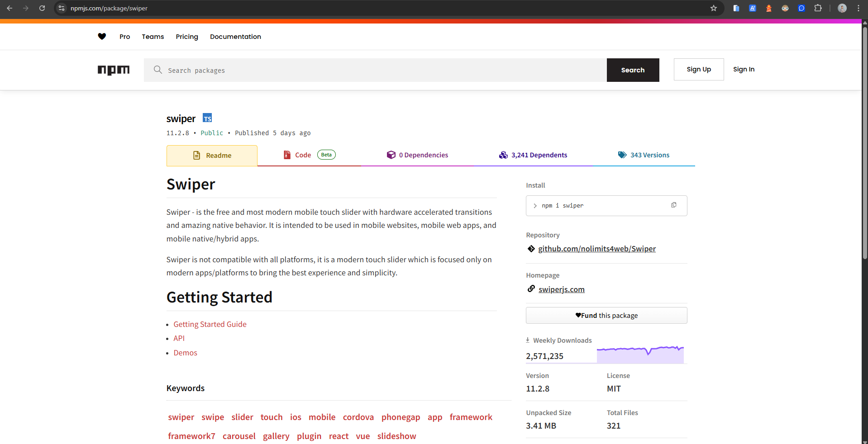Click the Sign In link
Image resolution: width=868 pixels, height=444 pixels.
744,69
